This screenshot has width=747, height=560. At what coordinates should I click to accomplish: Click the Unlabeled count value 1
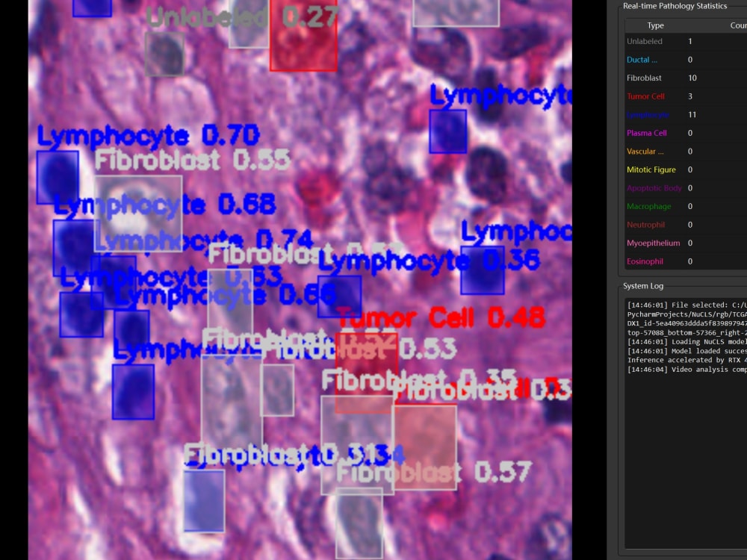(689, 41)
